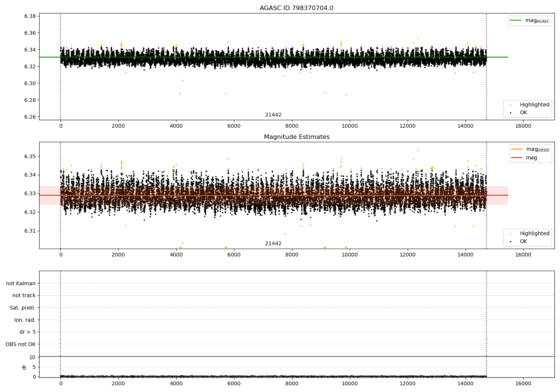Select "Highlighted" legend entry in top plot

[535, 105]
